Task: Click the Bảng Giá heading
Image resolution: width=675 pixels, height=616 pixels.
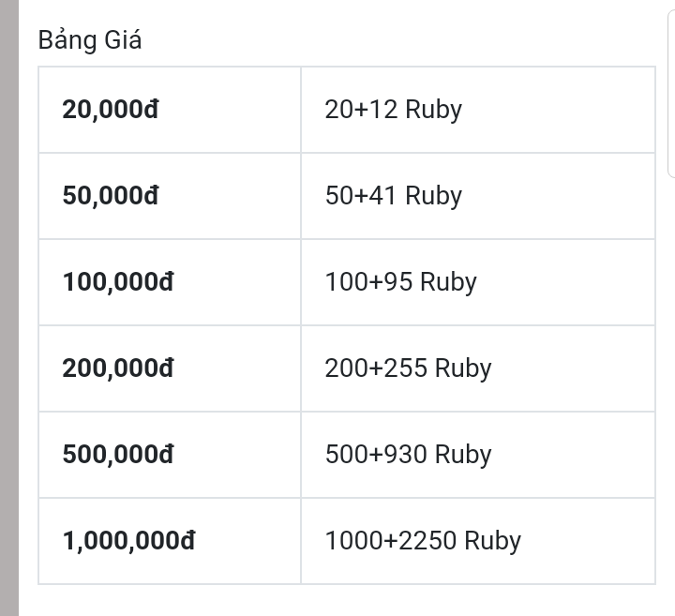Action: tap(90, 40)
